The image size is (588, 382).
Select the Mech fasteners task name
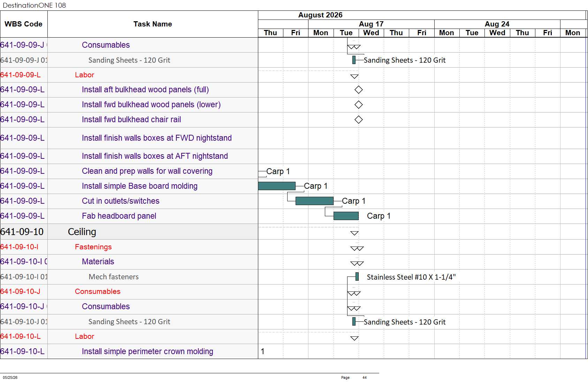tap(114, 277)
